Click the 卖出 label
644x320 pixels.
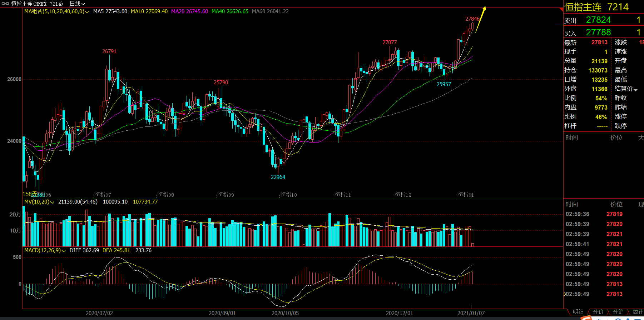click(570, 21)
